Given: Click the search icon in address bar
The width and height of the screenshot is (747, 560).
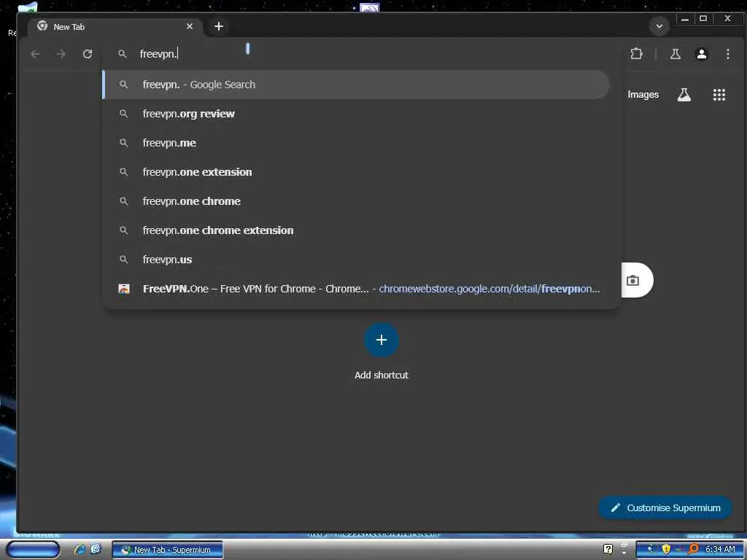Looking at the screenshot, I should [x=123, y=54].
